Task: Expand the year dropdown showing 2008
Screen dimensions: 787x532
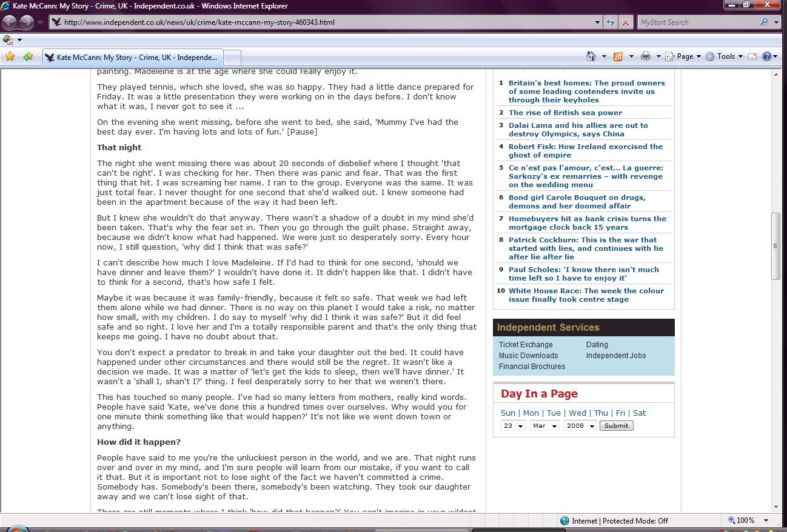Action: 580,426
